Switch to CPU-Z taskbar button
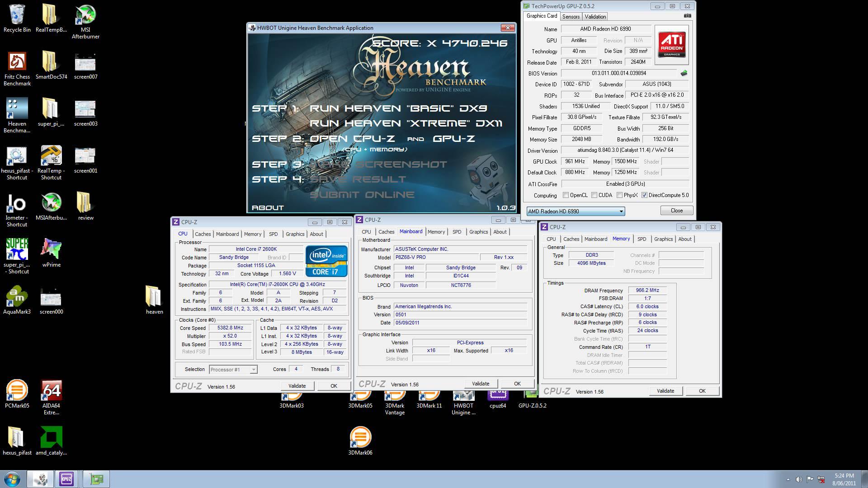This screenshot has width=868, height=488. pos(66,479)
